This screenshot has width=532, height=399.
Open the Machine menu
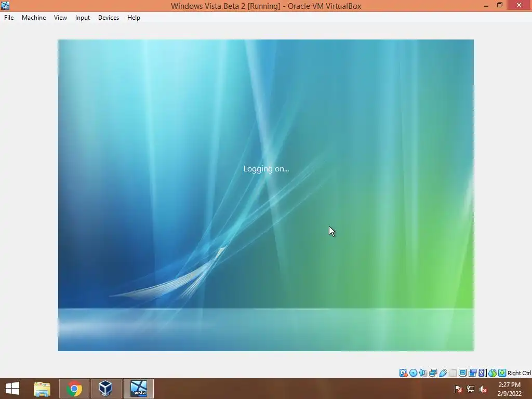(34, 18)
